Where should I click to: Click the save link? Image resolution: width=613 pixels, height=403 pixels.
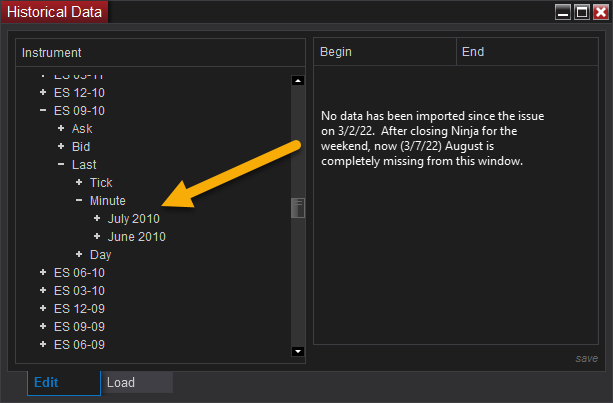(586, 358)
